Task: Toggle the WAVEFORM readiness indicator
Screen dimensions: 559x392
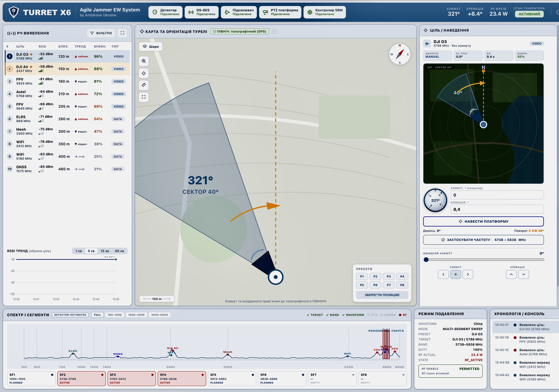Action: pos(353,315)
